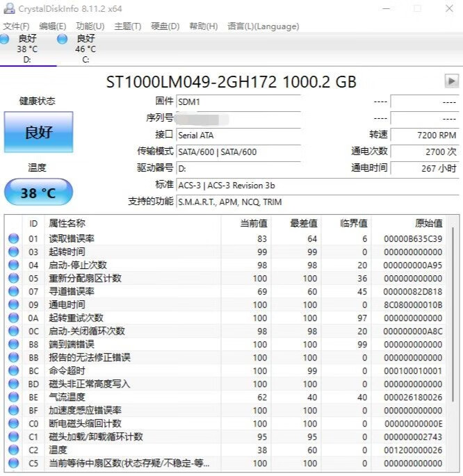Image resolution: width=463 pixels, height=476 pixels.
Task: Click the 固件 field showing SDM1
Action: 238,101
